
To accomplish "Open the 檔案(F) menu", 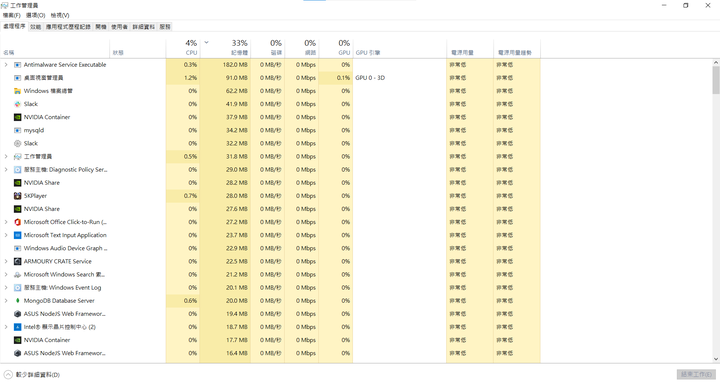I will coord(11,15).
